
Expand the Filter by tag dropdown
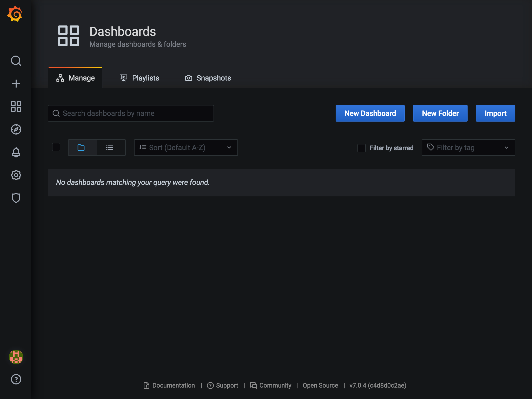(x=468, y=148)
